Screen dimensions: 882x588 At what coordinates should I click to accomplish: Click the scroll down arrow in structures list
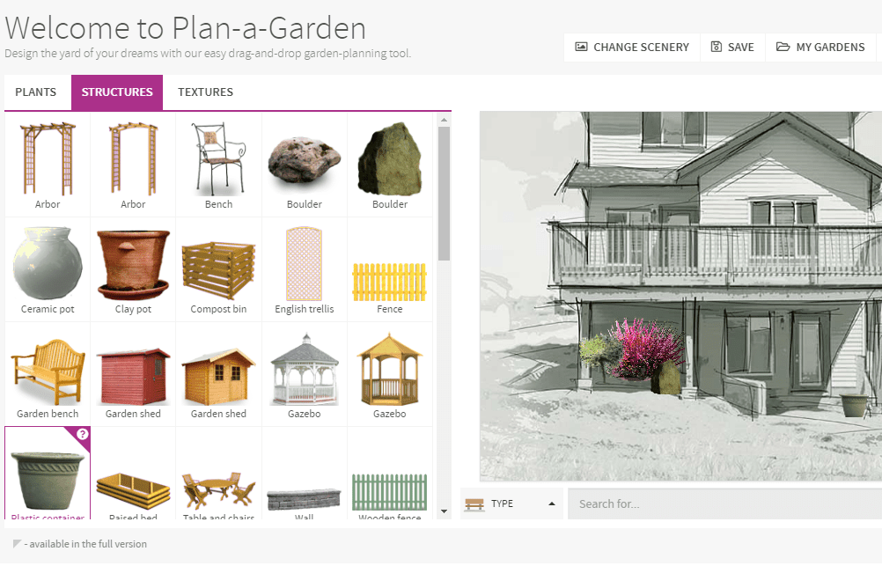click(444, 511)
